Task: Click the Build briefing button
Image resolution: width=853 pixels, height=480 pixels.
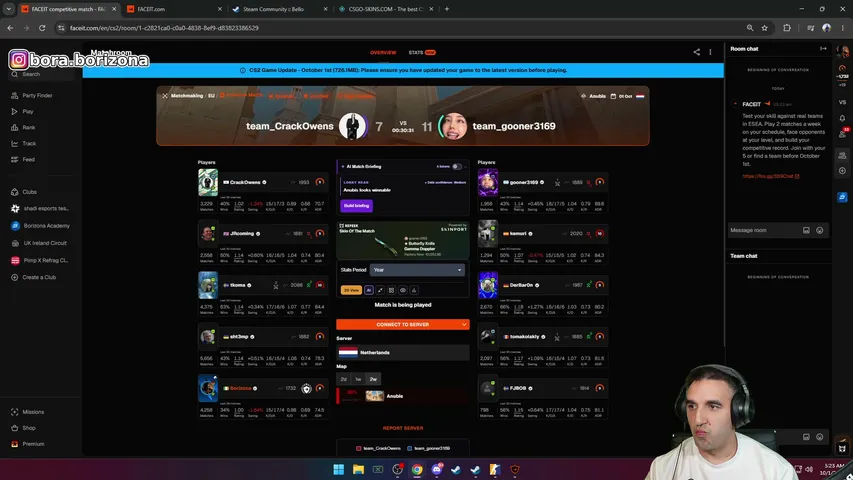Action: [x=356, y=206]
